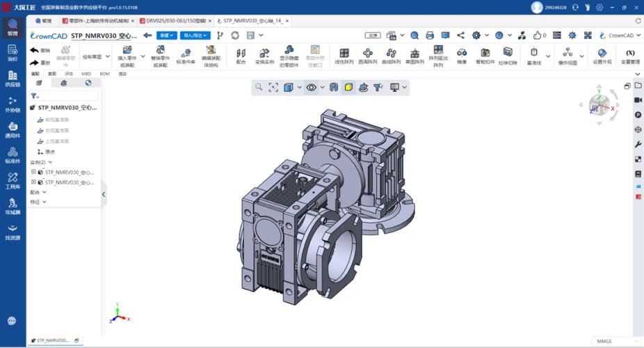This screenshot has height=348, width=644.
Task: Click the user avatar 299249328
Action: pos(536,7)
